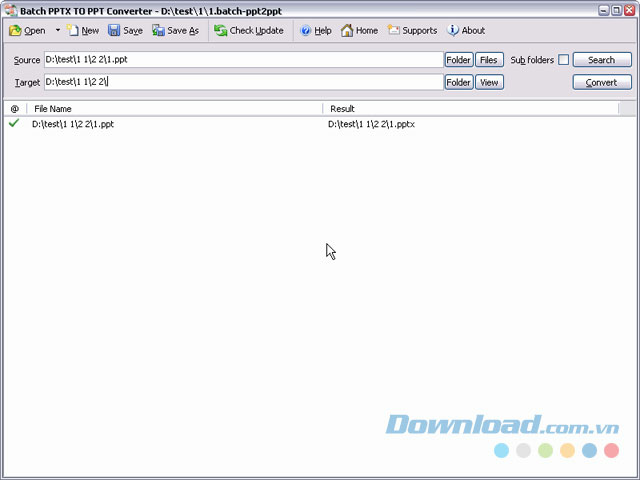Screen dimensions: 640x480
Task: Open the Help toolbar item
Action: [x=316, y=31]
